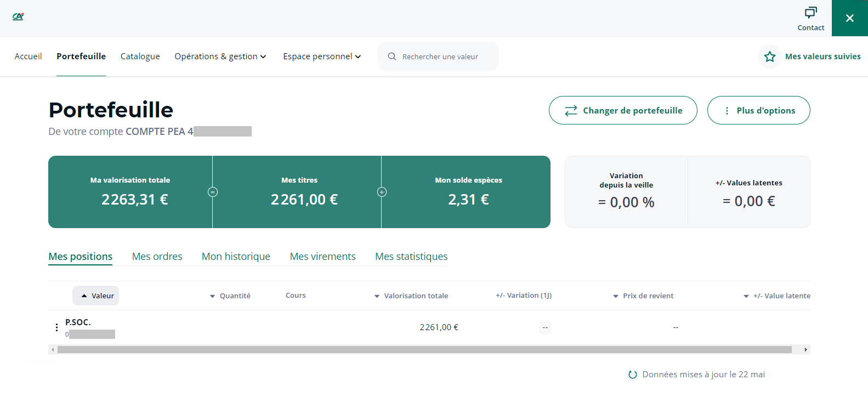
Task: Click the minus circle between valuation and titles
Action: click(x=213, y=192)
